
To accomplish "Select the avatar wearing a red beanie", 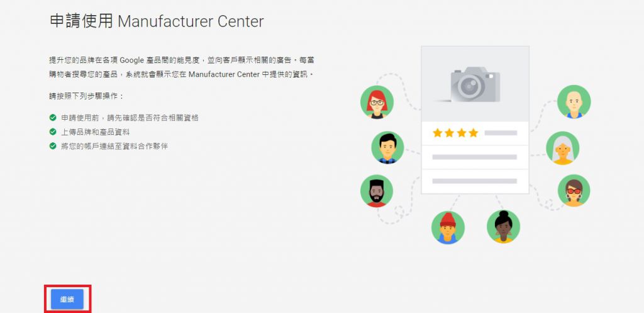I will (448, 227).
